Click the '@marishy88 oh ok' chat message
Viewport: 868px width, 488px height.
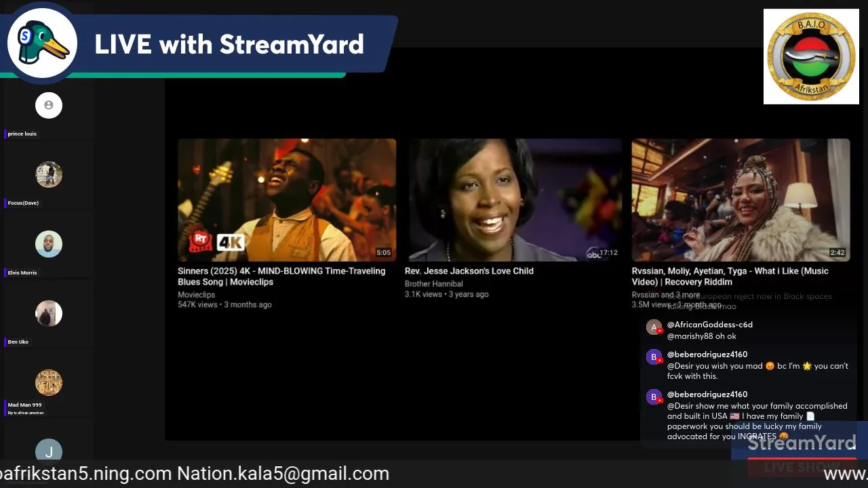point(702,336)
